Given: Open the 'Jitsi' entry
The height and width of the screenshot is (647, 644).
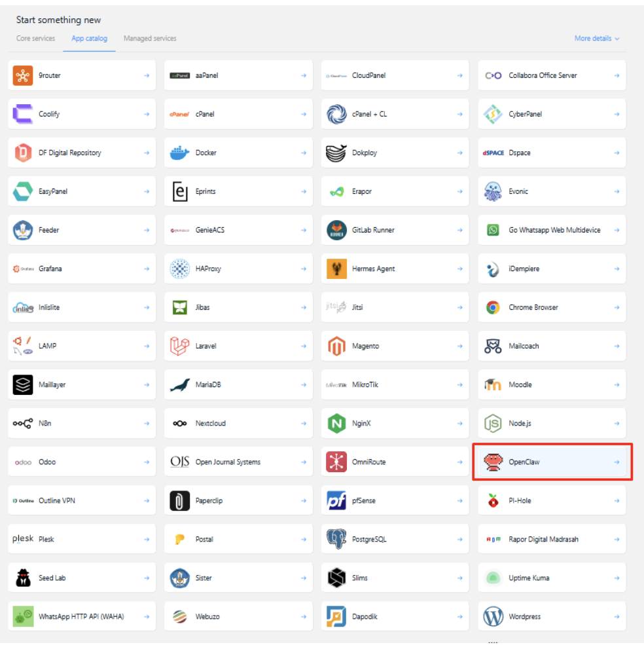Looking at the screenshot, I should (395, 307).
